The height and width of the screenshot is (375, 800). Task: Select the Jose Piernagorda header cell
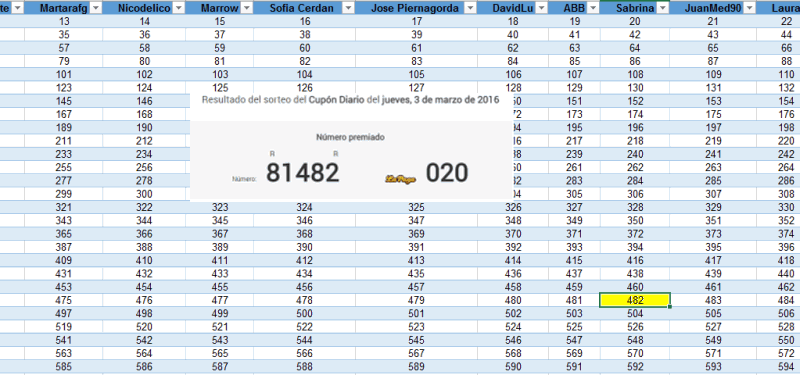click(x=416, y=8)
